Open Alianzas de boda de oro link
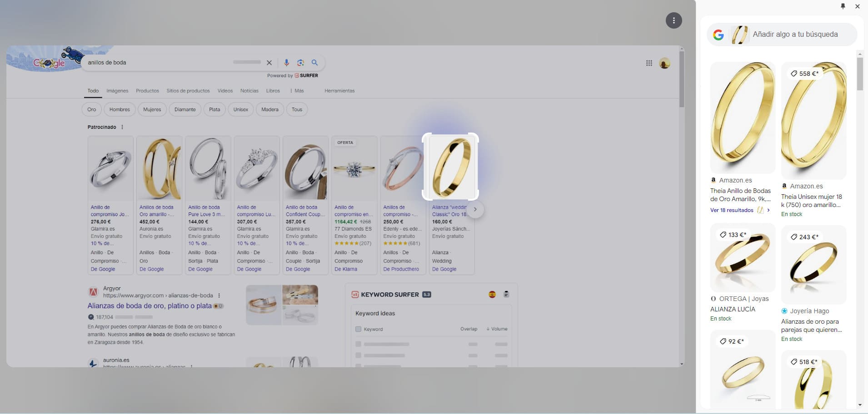The width and height of the screenshot is (868, 414). (150, 306)
